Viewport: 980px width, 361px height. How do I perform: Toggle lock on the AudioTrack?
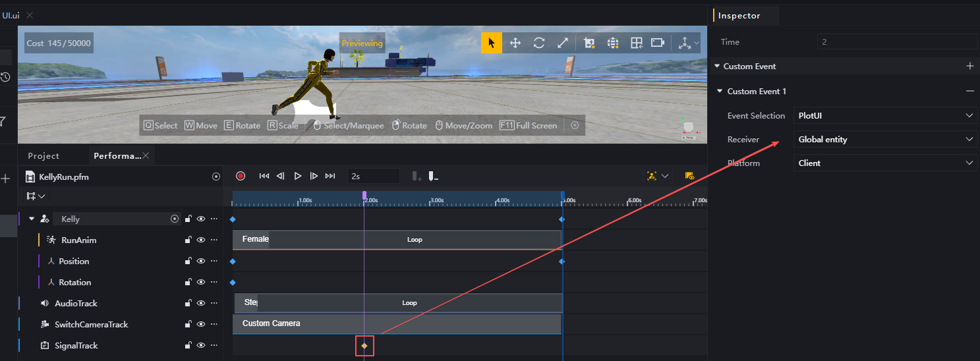point(188,304)
